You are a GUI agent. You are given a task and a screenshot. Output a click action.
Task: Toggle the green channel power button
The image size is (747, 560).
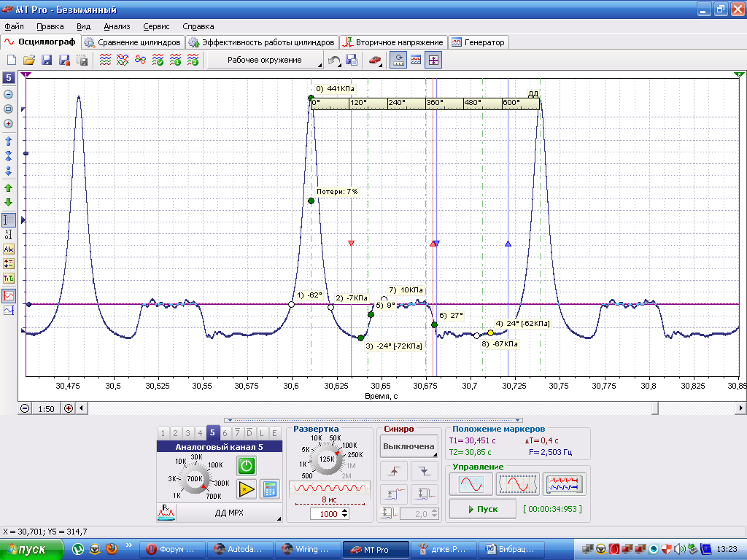[247, 466]
